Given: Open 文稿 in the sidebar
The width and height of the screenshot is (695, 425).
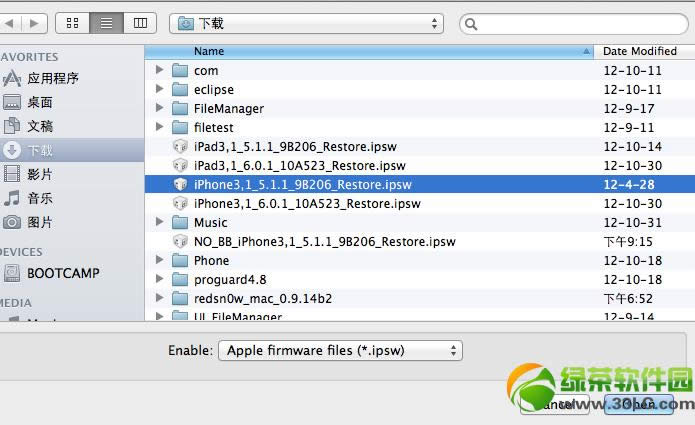Looking at the screenshot, I should [x=40, y=126].
